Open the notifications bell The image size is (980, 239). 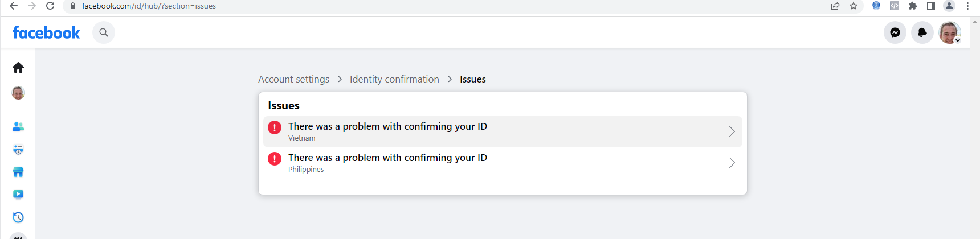tap(922, 32)
